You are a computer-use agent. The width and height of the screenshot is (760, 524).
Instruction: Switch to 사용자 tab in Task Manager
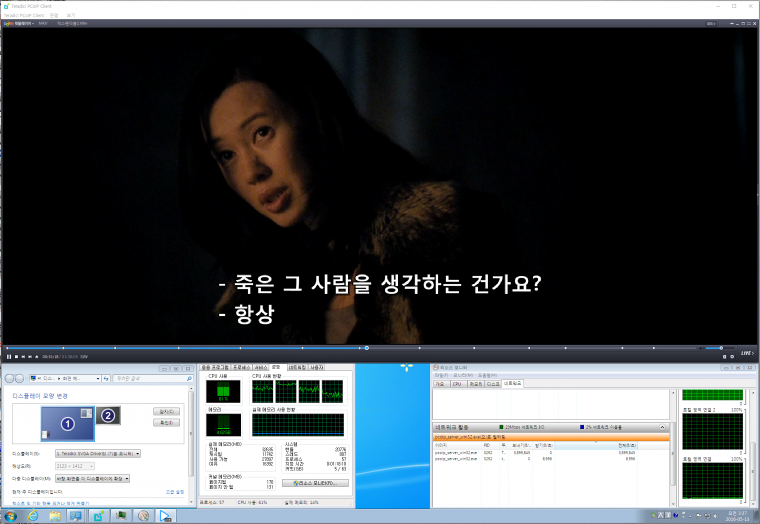pyautogui.click(x=316, y=367)
